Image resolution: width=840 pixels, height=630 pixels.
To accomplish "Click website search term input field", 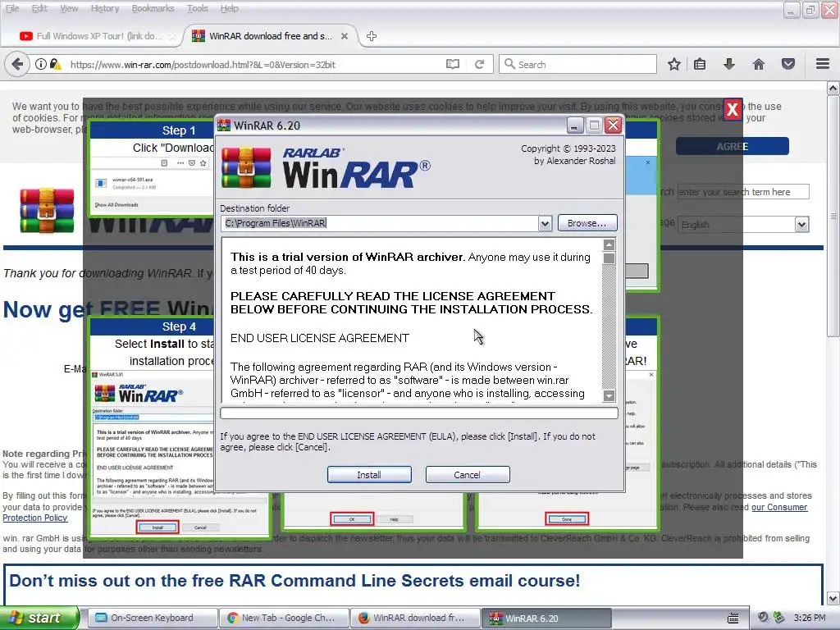I will click(743, 192).
